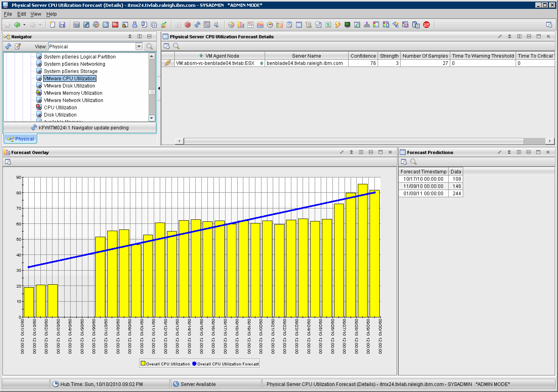Screen dimensions: 558x392
Task: Select the Circular Gauge view icon
Action: (x=270, y=25)
